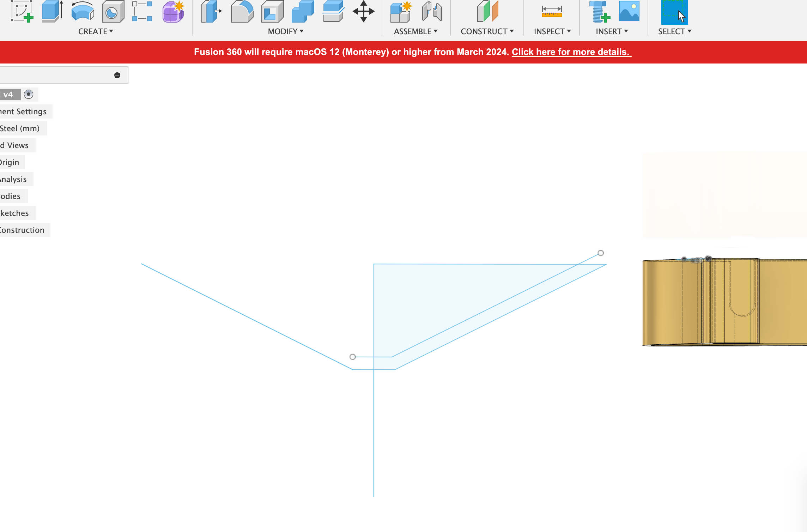Open the CONSTRUCT dropdown menu
807x532 pixels.
point(487,31)
